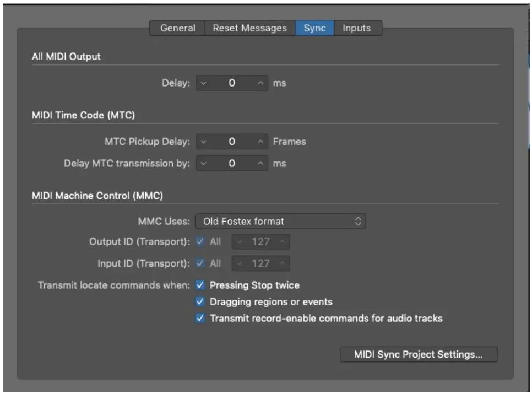The width and height of the screenshot is (532, 394).
Task: Decrease the All MIDI Output Delay value
Action: pos(203,84)
